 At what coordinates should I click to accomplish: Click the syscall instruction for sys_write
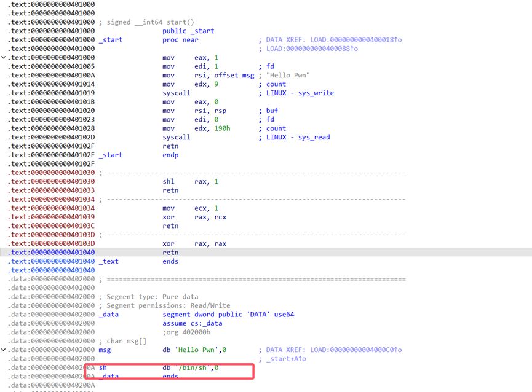[x=177, y=93]
